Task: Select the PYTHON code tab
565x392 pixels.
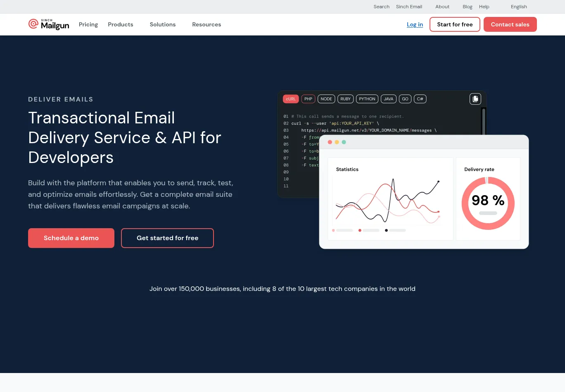Action: point(367,99)
